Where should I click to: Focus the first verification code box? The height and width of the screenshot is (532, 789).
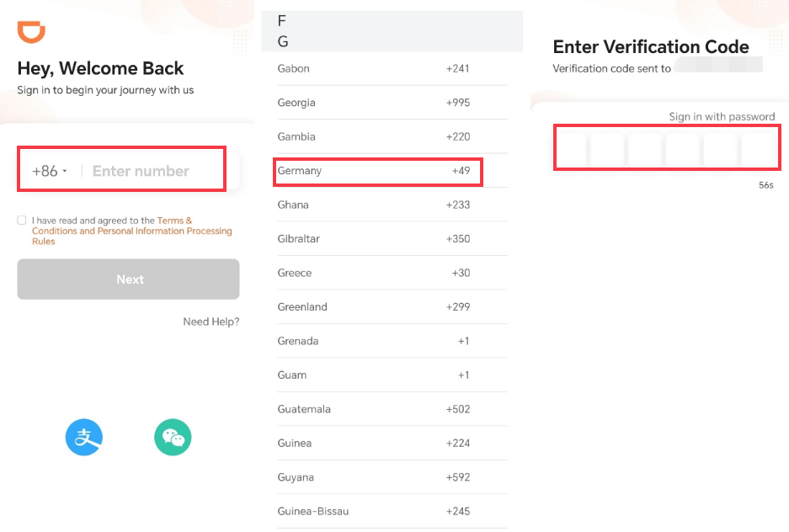tap(571, 149)
